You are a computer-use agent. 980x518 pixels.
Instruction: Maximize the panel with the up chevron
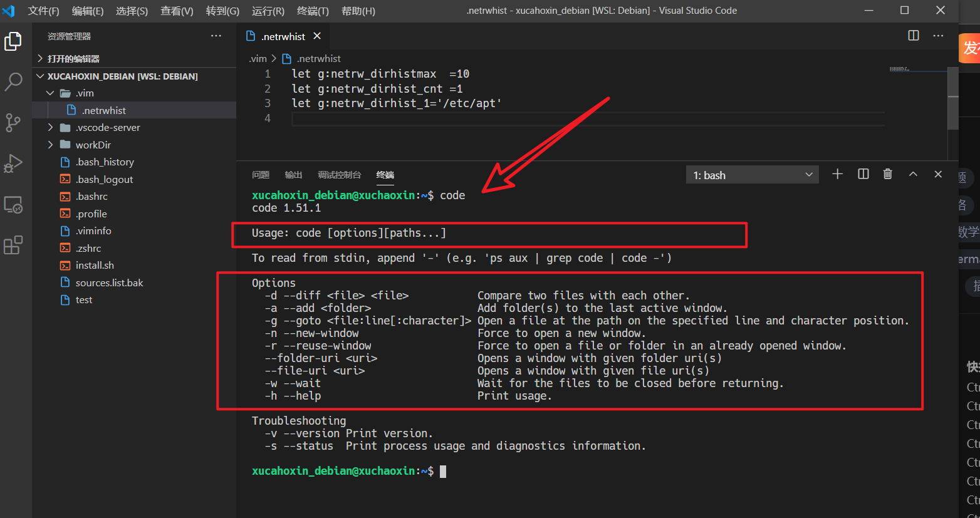click(913, 174)
